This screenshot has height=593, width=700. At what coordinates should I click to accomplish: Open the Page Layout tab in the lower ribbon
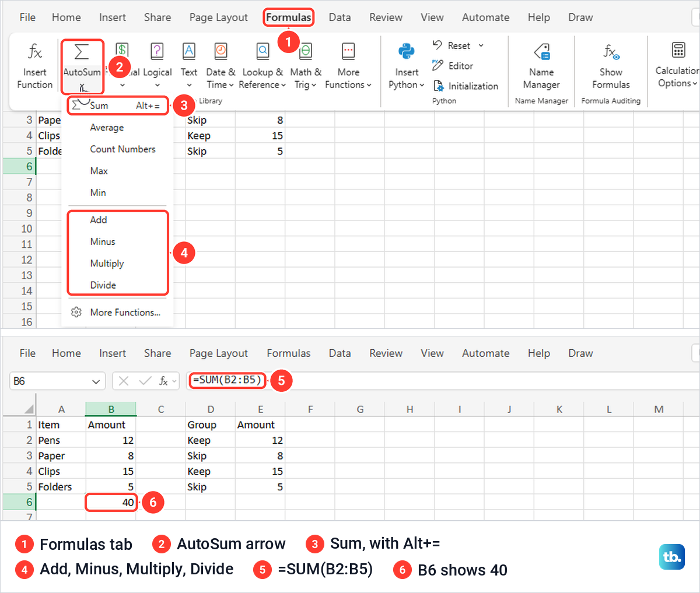219,353
